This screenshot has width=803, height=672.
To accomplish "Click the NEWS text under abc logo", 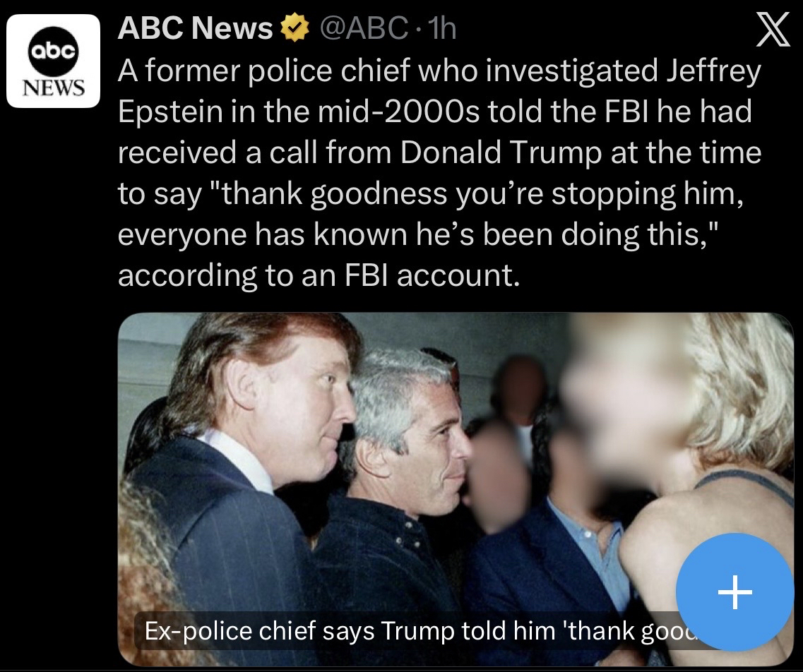I will (53, 88).
